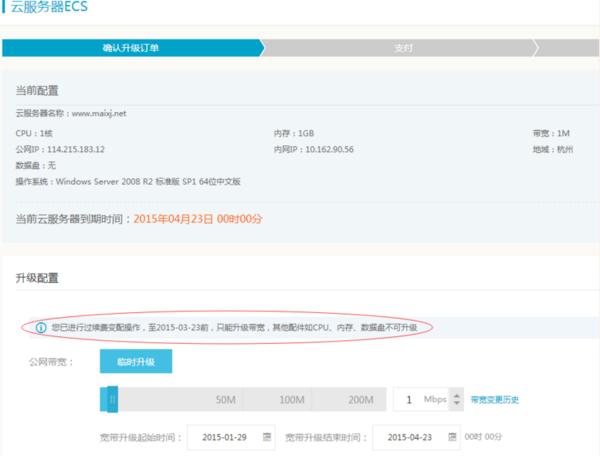Screen dimensions: 600x456
Task: Open the 带宽变更历史 link
Action: (494, 400)
